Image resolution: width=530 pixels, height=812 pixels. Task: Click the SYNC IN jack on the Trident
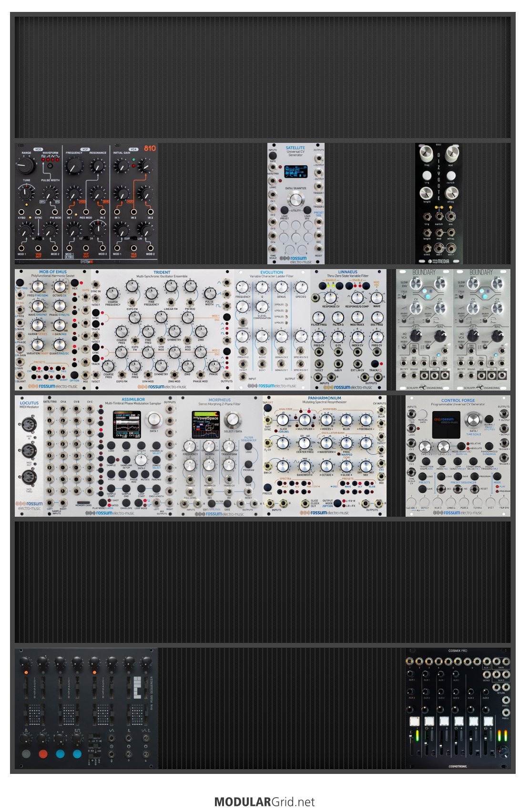pyautogui.click(x=95, y=286)
